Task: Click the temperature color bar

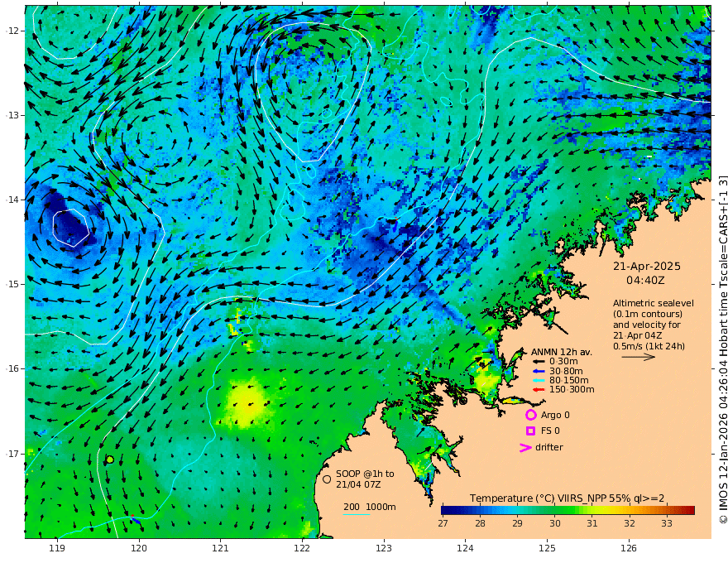Action: (x=568, y=510)
